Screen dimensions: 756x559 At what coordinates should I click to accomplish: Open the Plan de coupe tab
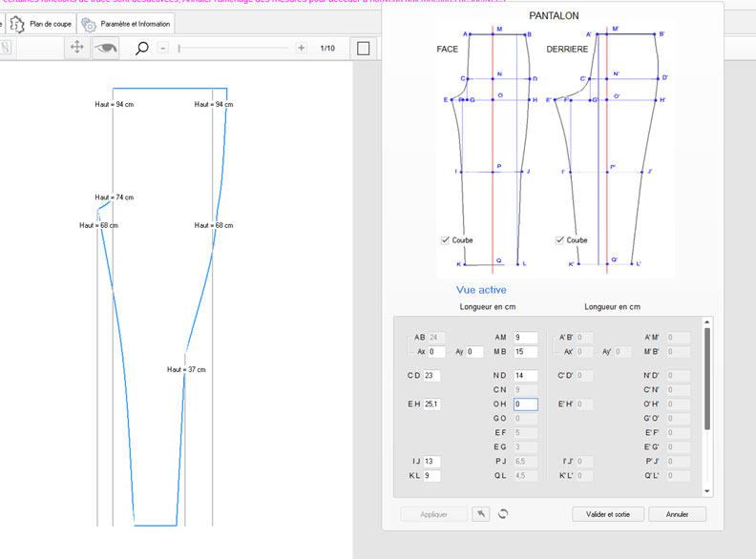click(50, 23)
